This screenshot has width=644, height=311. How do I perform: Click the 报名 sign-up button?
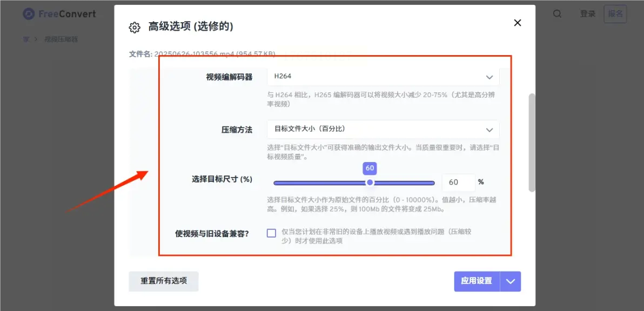(615, 14)
